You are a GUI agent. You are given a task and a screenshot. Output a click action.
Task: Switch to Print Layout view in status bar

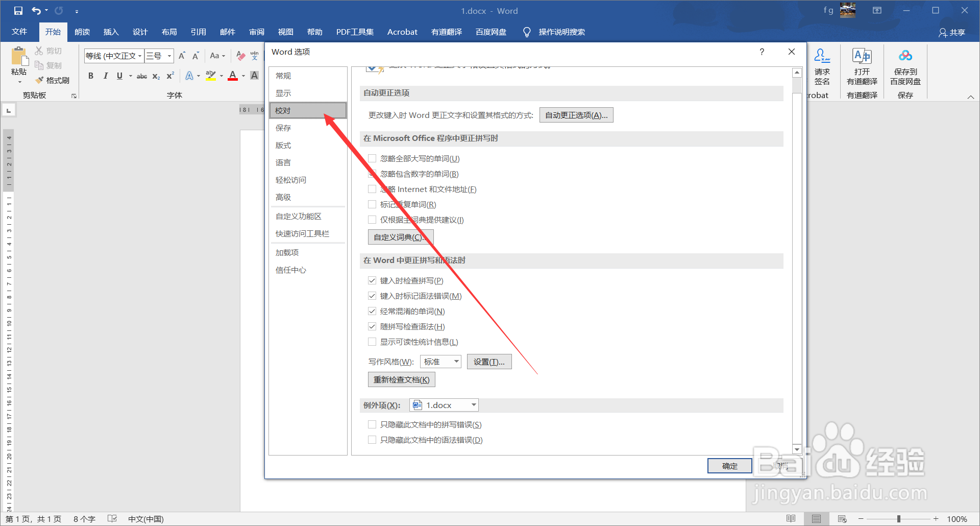pos(816,519)
